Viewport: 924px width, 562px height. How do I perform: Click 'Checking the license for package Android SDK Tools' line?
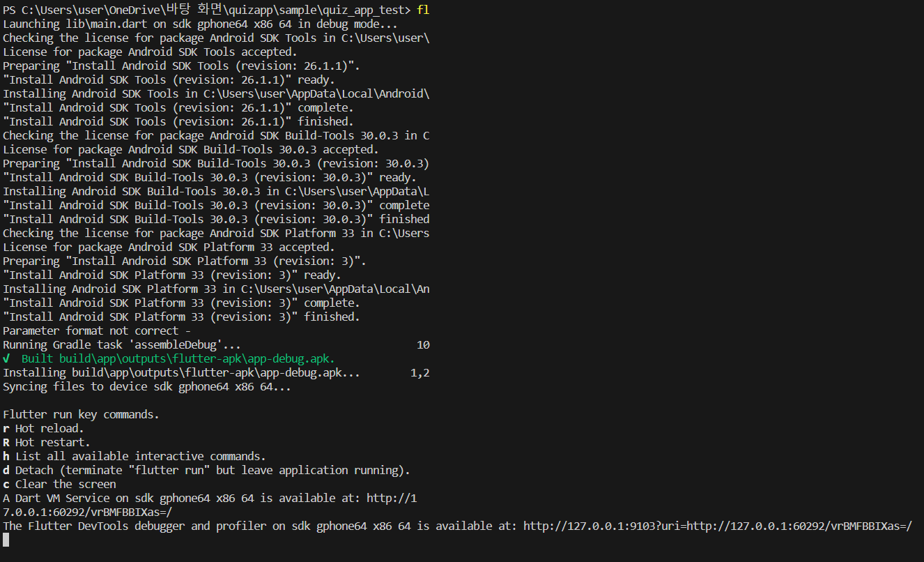pyautogui.click(x=216, y=38)
